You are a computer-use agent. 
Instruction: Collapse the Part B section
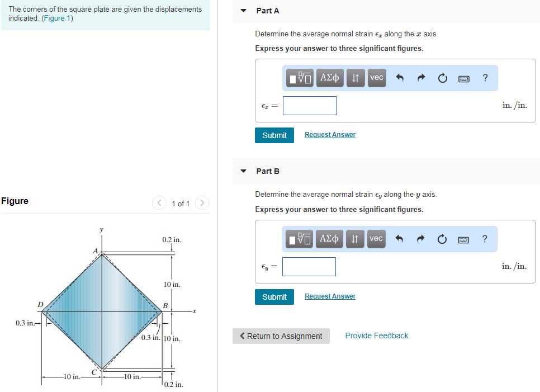(244, 171)
